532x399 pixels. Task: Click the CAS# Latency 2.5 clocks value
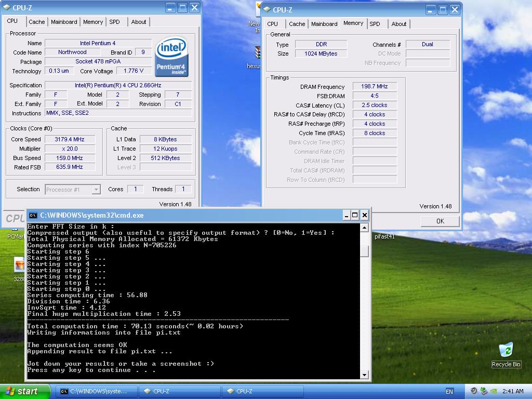[x=374, y=105]
